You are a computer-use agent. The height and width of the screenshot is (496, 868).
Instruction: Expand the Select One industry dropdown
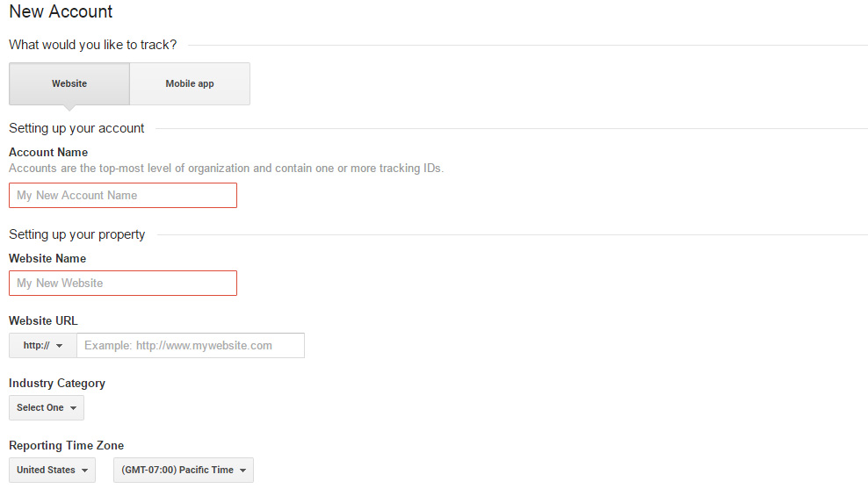point(46,408)
